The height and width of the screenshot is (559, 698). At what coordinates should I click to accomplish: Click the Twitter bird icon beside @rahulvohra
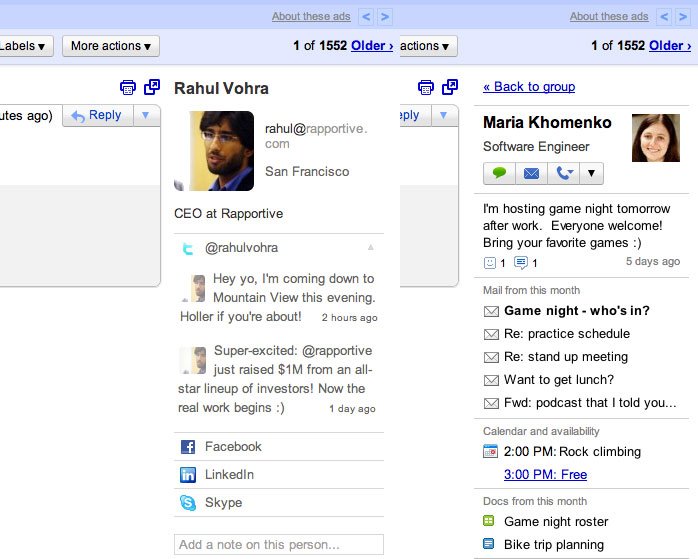click(x=187, y=248)
